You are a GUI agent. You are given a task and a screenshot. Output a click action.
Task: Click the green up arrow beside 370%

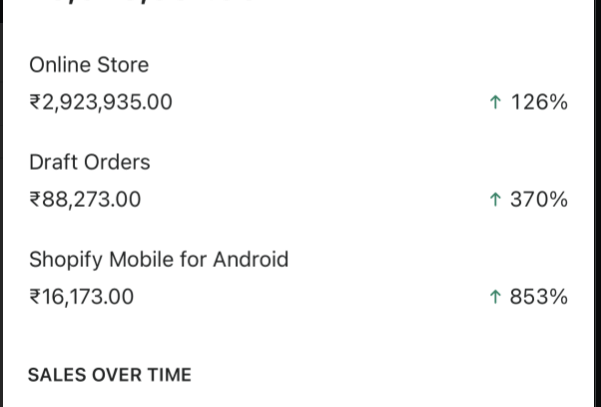click(x=495, y=199)
